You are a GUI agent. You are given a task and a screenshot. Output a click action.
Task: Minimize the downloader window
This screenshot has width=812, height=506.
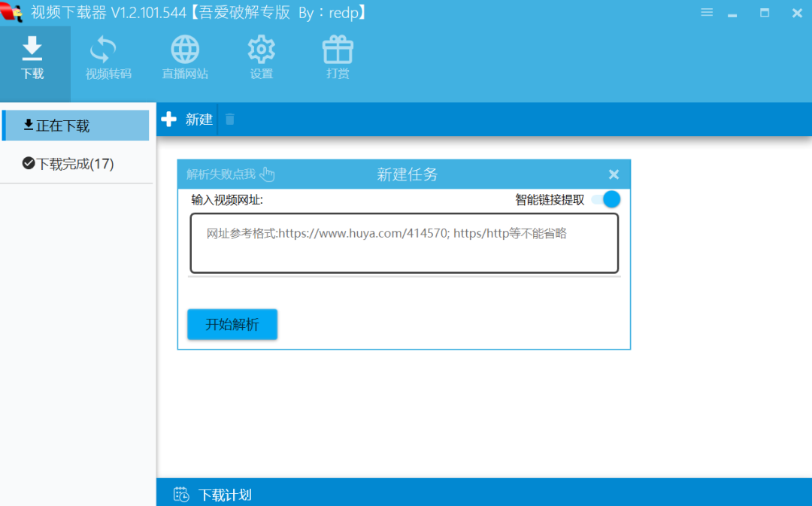(x=732, y=13)
